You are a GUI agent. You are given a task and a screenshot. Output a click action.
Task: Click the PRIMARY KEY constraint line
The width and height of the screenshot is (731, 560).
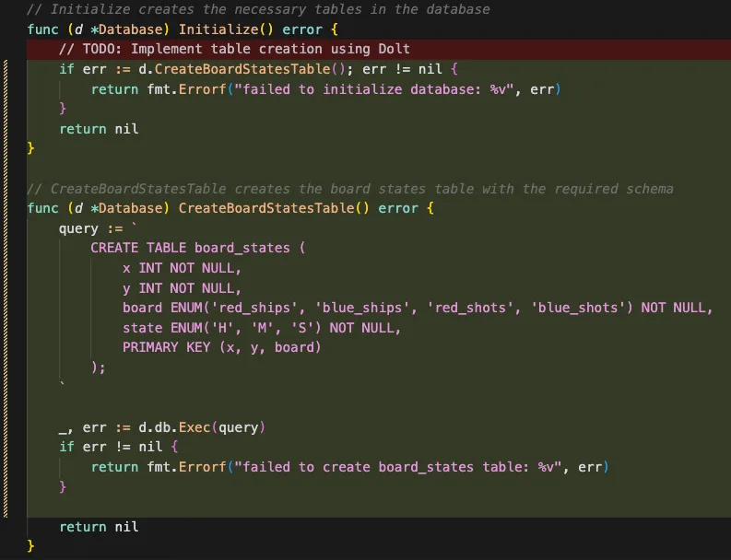point(221,347)
